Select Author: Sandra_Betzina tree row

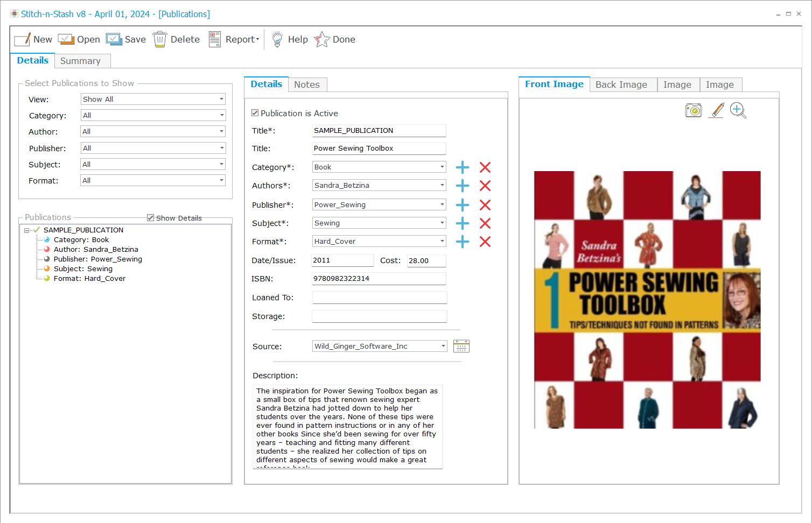[x=96, y=249]
